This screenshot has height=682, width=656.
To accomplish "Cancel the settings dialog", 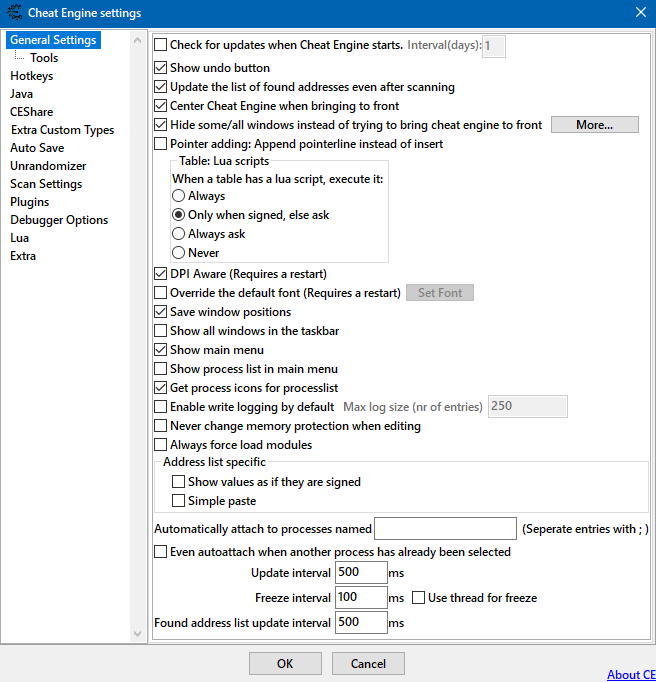I will (367, 663).
